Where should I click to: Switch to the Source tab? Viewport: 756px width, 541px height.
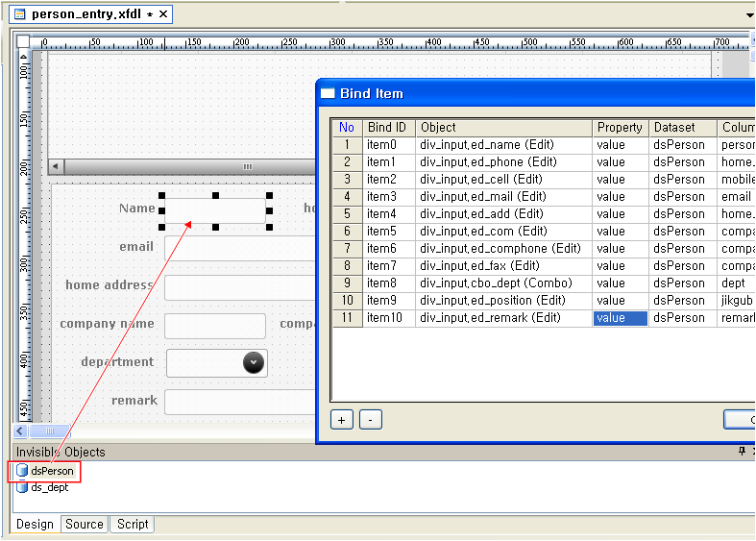coord(84,524)
